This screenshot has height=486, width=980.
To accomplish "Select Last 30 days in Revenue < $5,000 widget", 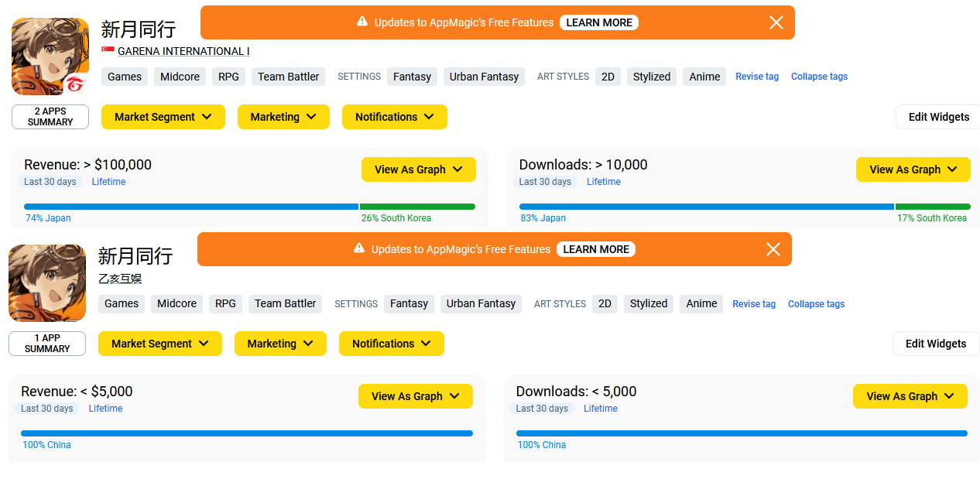I will [47, 409].
